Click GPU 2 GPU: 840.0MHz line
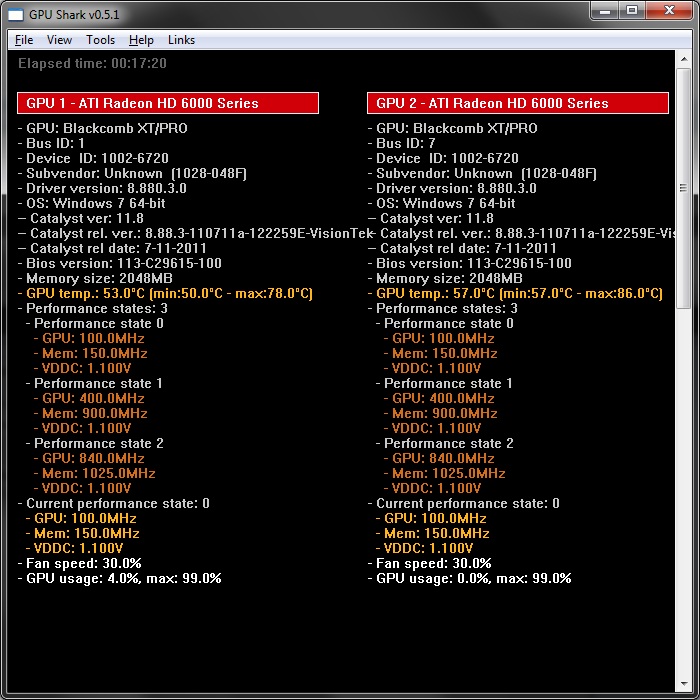 439,458
